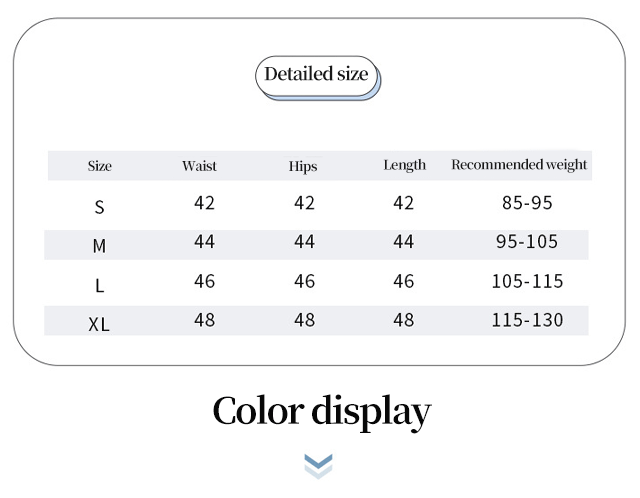Screen dimensions: 640x498
Task: Click the length value 46 for size L
Action: (403, 281)
